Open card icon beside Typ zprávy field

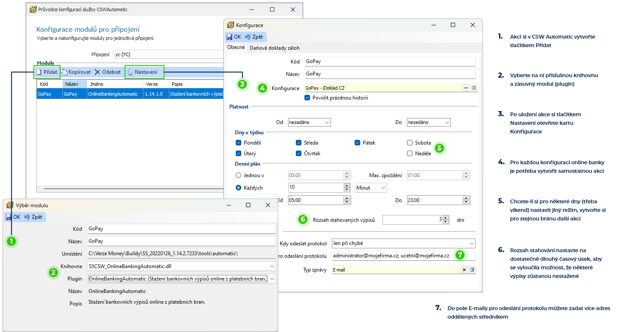472,270
